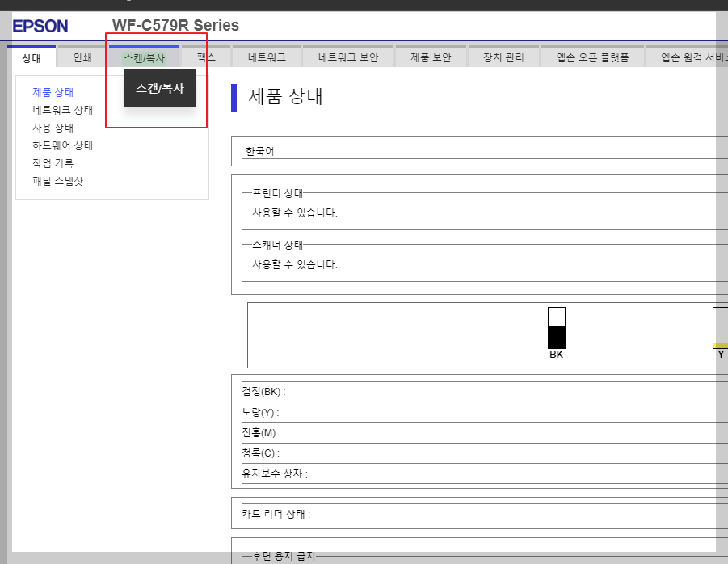Viewport: 728px width, 564px height.
Task: Click the 후면 용지 급지 group label
Action: [x=284, y=556]
